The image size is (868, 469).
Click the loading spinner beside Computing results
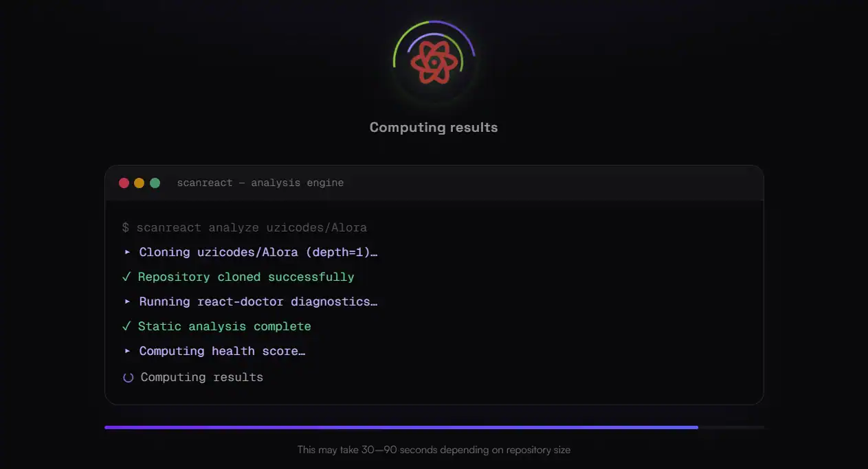click(x=128, y=377)
